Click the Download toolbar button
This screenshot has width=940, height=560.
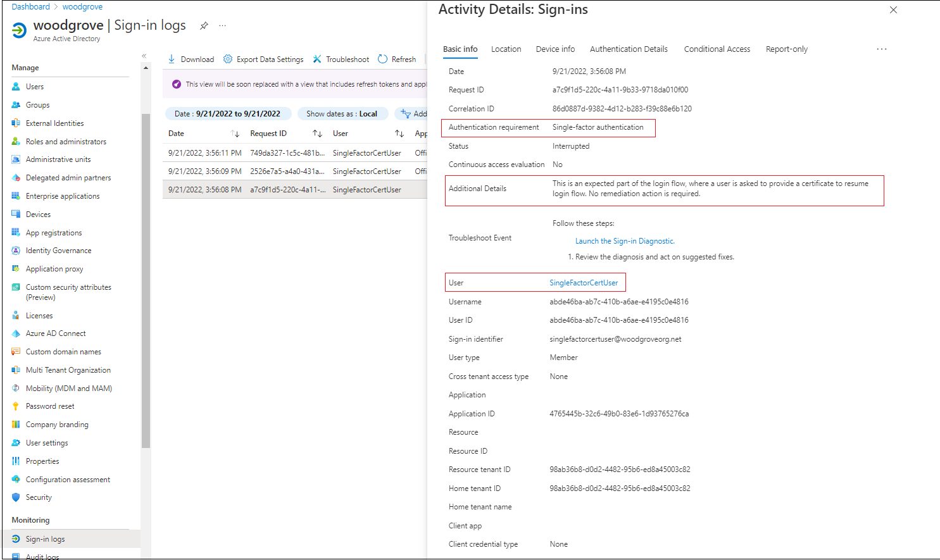pyautogui.click(x=191, y=59)
